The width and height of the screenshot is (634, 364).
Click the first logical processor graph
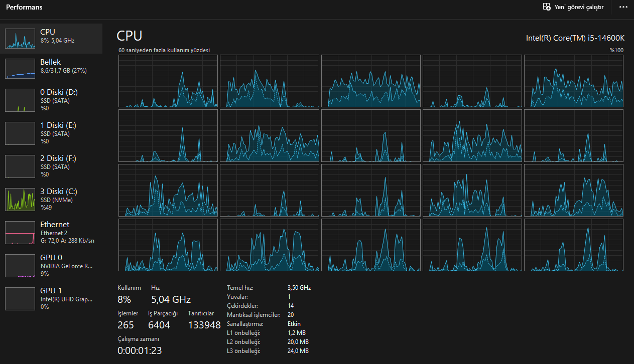[168, 81]
